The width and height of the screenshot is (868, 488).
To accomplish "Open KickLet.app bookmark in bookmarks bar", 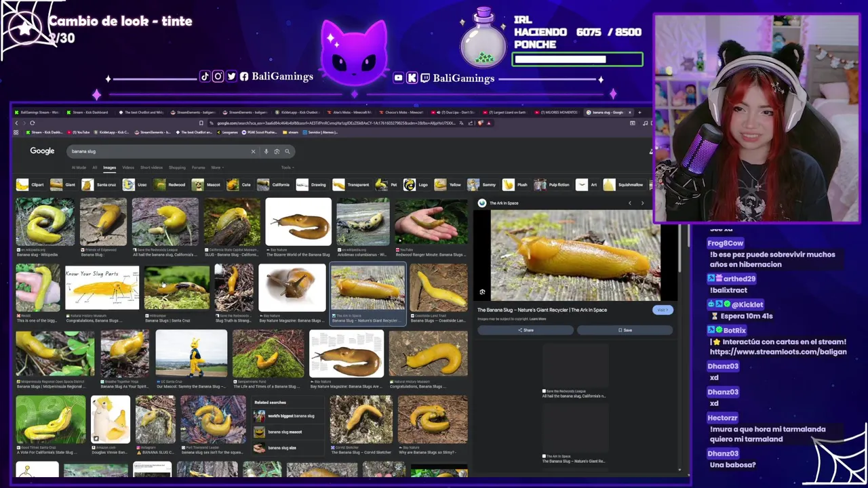I will tap(113, 132).
